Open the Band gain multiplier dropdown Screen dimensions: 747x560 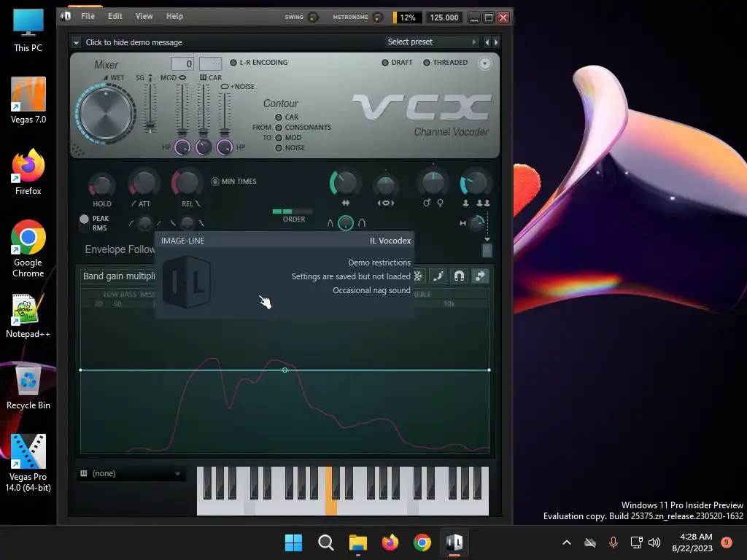[x=119, y=276]
